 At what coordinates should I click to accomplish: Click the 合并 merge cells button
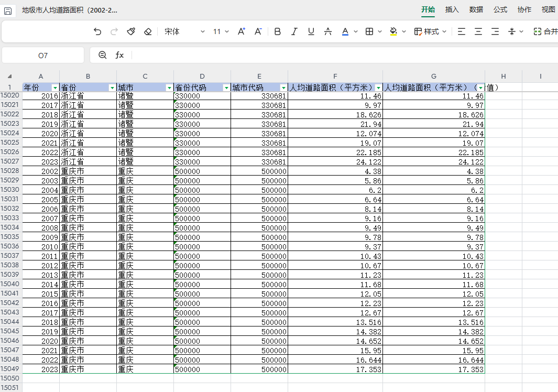coord(545,31)
